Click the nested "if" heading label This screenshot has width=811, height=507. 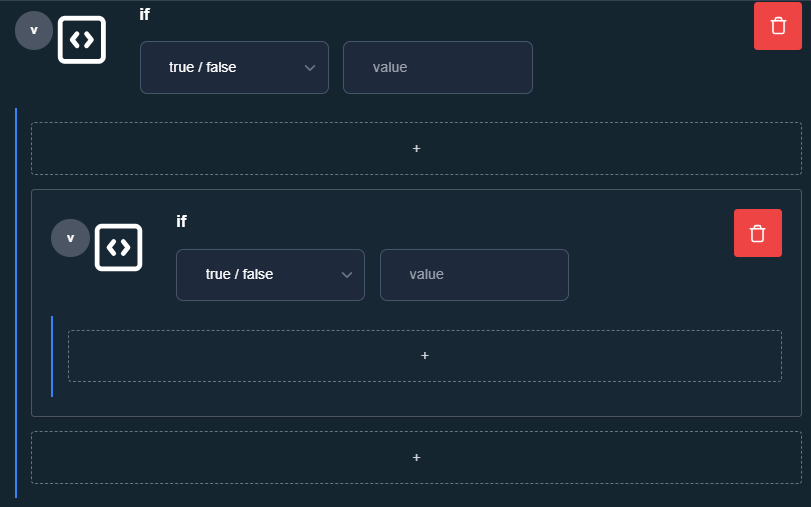point(181,221)
